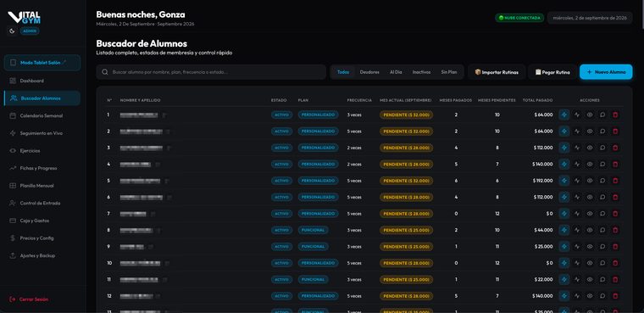Toggle the dark mode moon icon

(x=12, y=31)
